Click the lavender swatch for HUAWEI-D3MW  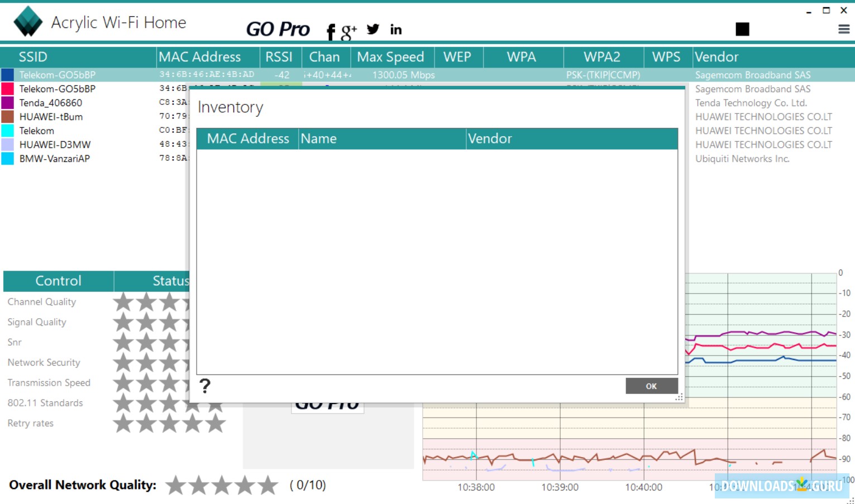coord(8,145)
